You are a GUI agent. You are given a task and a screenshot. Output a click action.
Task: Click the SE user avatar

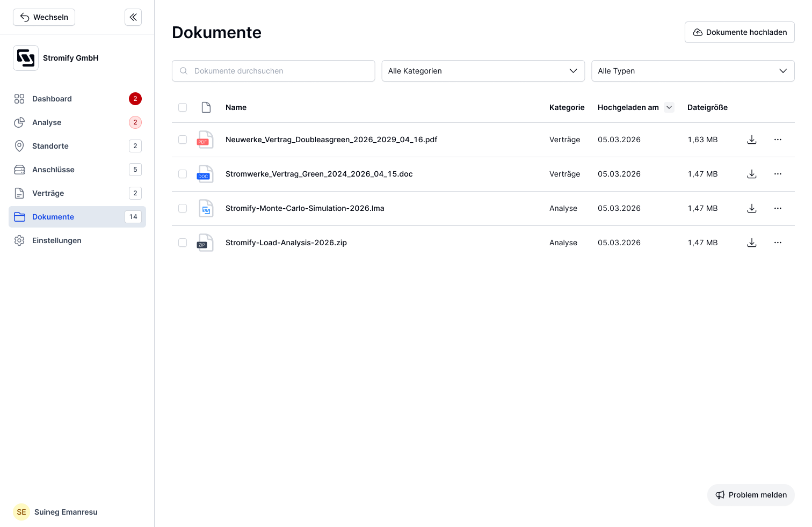(x=21, y=512)
